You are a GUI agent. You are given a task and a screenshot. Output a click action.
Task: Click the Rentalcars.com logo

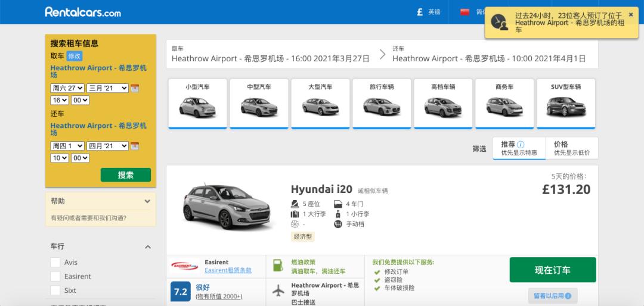pos(83,12)
